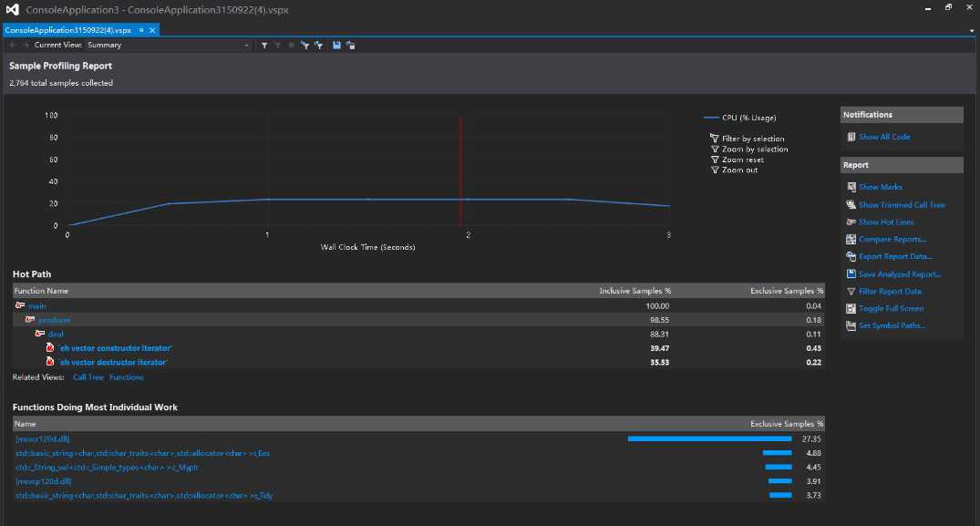Screen dimensions: 980x526
Task: Open the eh vector constructor iterator link
Action: [x=116, y=348]
